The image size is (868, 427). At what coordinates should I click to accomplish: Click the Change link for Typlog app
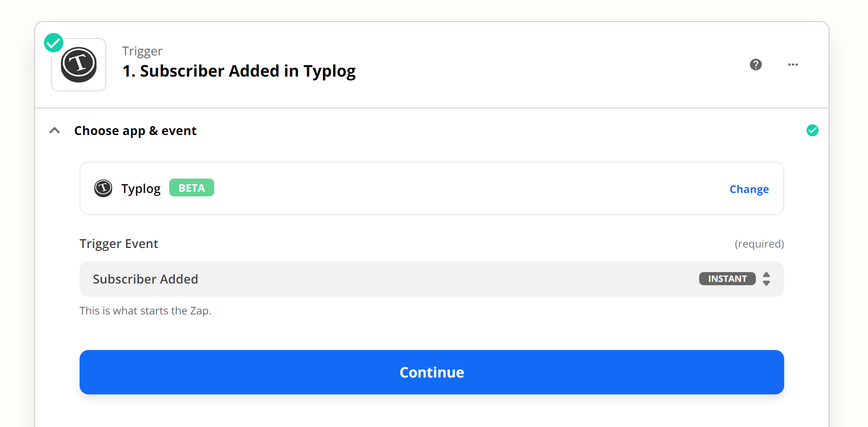(749, 189)
